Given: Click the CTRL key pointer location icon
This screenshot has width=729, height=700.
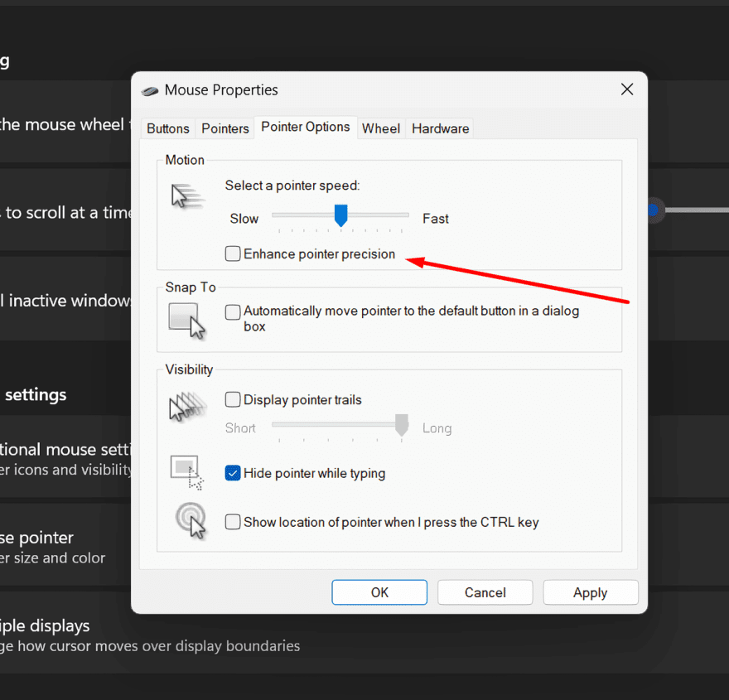Looking at the screenshot, I should tap(190, 519).
